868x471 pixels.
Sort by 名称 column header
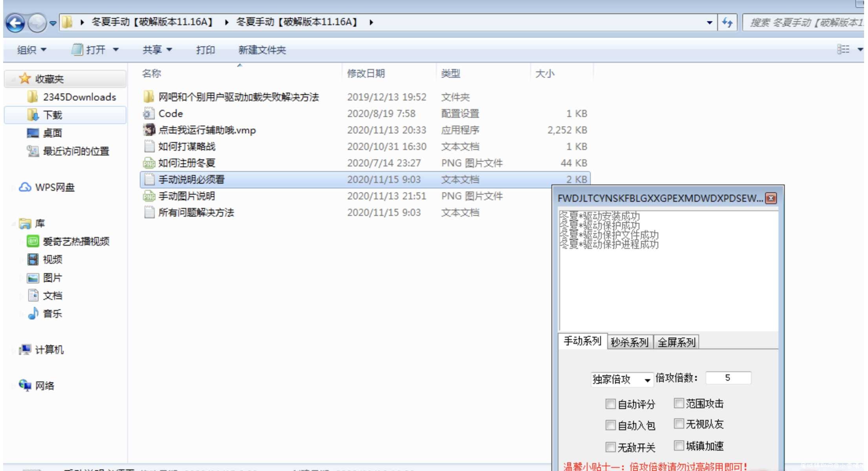tap(152, 73)
